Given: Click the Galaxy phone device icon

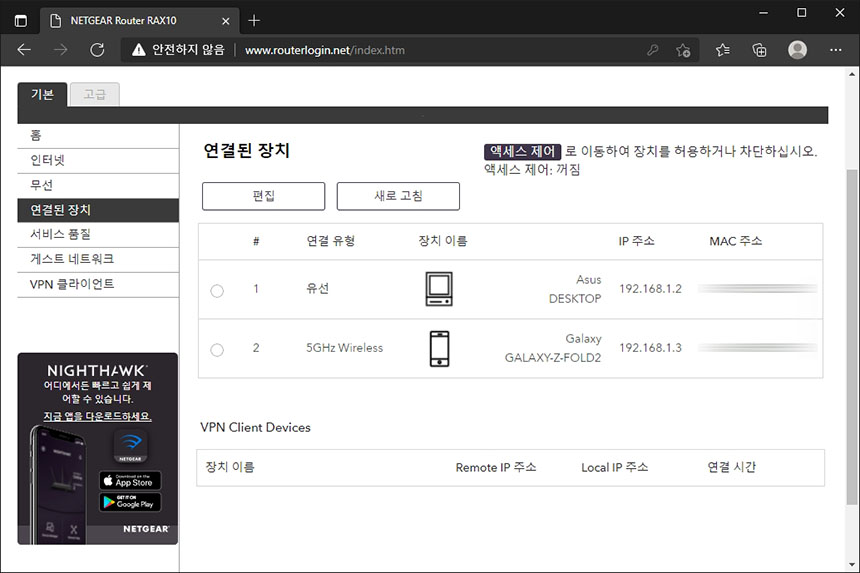Looking at the screenshot, I should pyautogui.click(x=439, y=348).
